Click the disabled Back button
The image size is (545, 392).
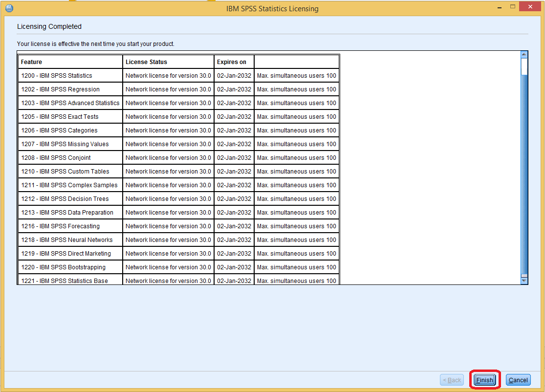pyautogui.click(x=452, y=380)
